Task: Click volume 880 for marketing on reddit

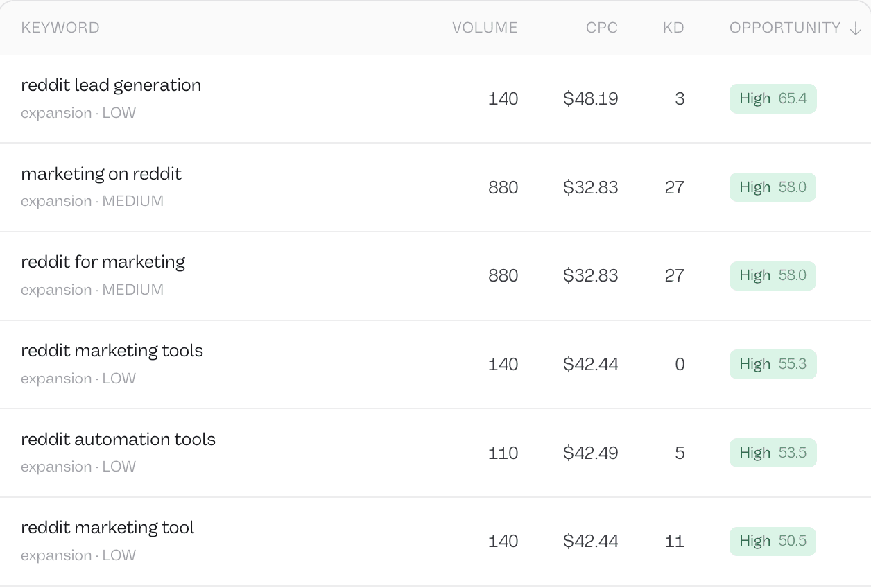Action: pyautogui.click(x=503, y=188)
